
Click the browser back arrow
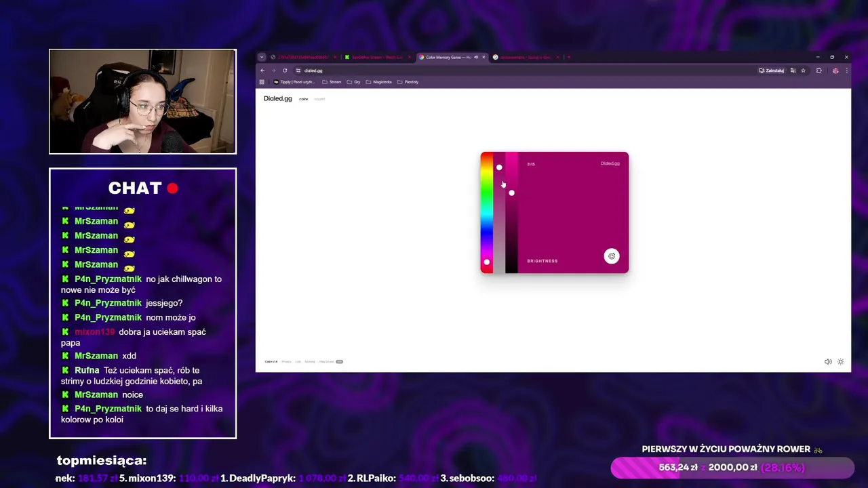[262, 70]
